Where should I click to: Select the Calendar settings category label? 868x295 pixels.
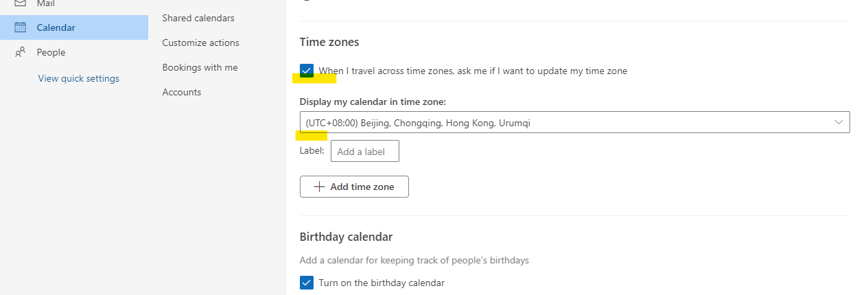[x=56, y=27]
